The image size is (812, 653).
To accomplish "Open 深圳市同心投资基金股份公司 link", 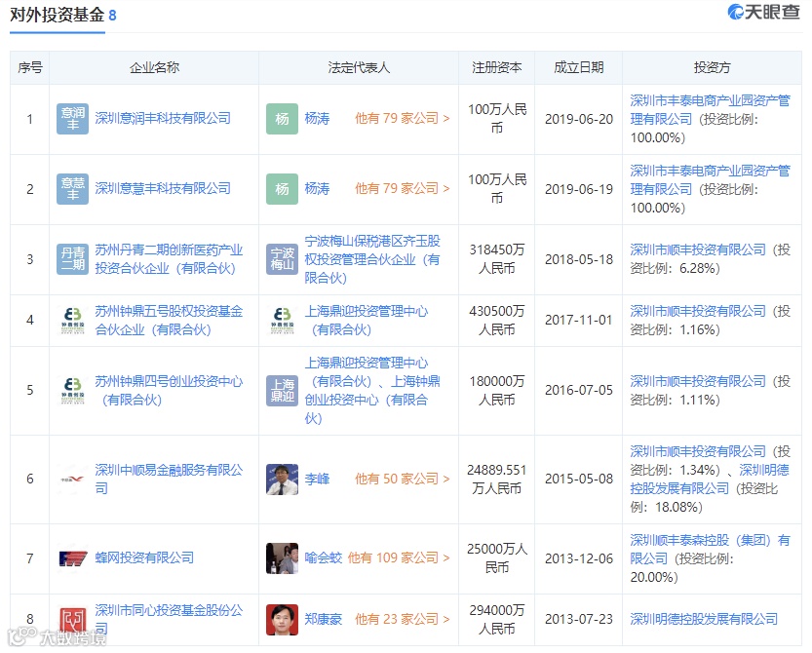I will pyautogui.click(x=169, y=619).
